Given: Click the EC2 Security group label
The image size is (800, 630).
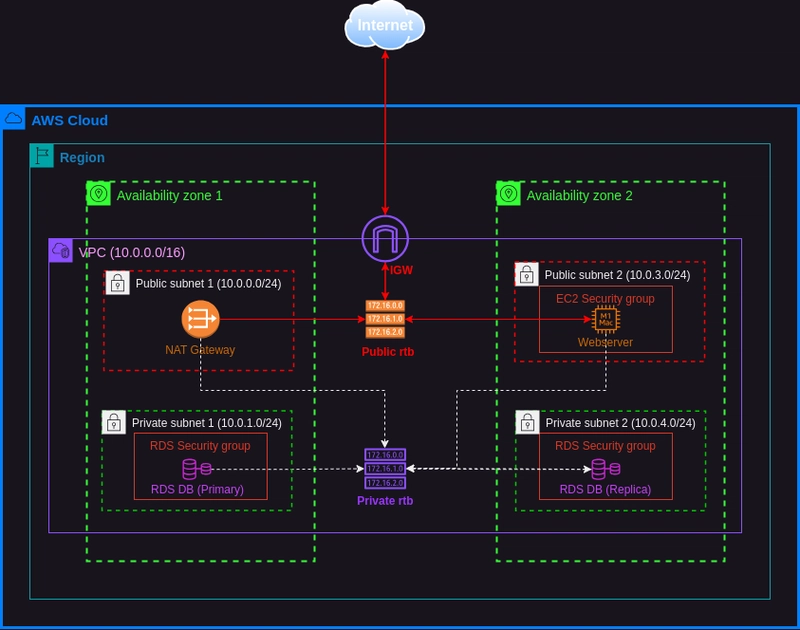Looking at the screenshot, I should [x=605, y=299].
